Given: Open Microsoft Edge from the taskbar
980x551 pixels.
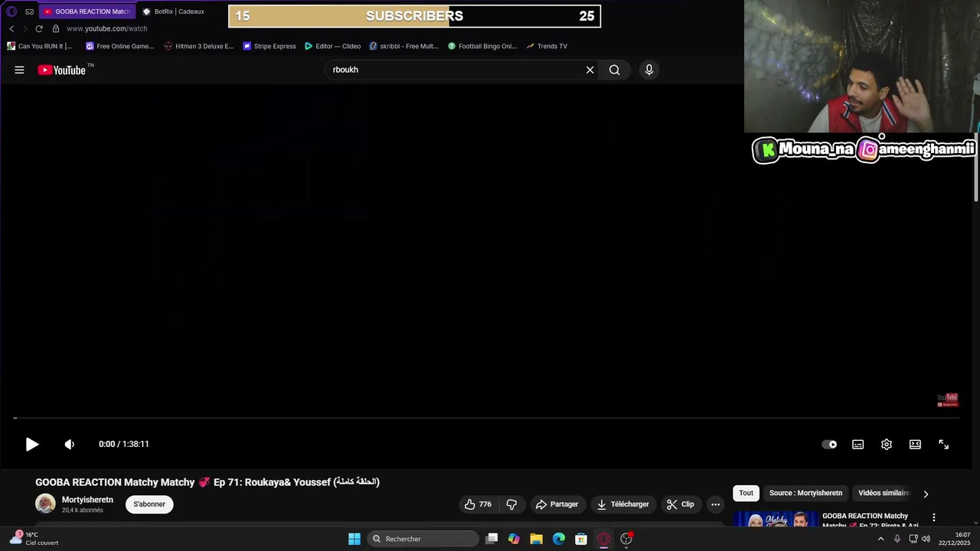Looking at the screenshot, I should click(x=559, y=539).
